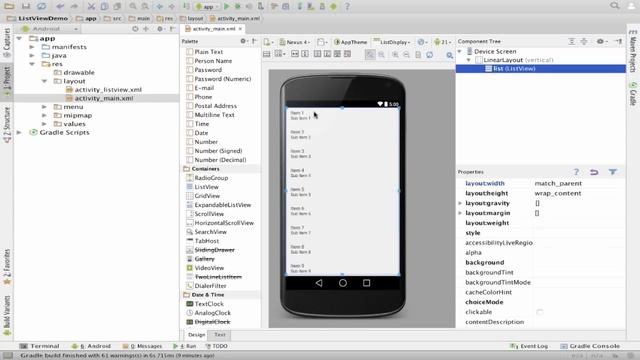Open the Maven Projects side panel

(633, 51)
